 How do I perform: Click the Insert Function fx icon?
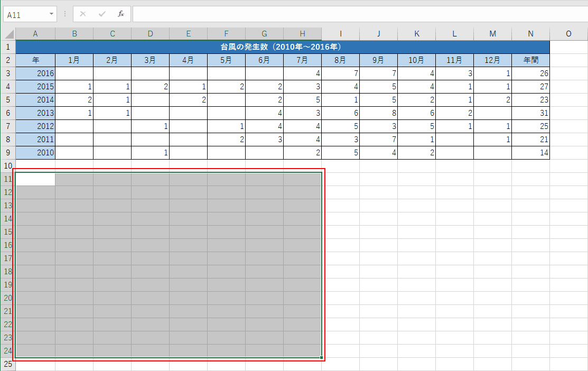pyautogui.click(x=121, y=14)
